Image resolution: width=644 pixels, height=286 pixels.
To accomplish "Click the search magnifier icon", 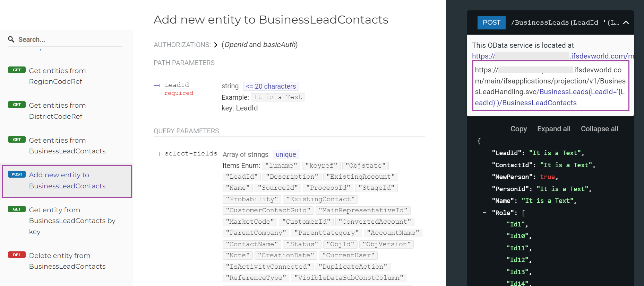I will pyautogui.click(x=11, y=39).
